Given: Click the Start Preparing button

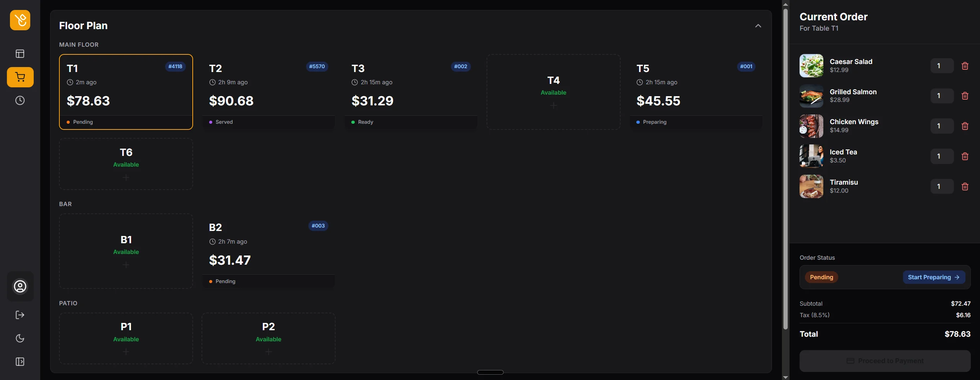Looking at the screenshot, I should click(933, 277).
